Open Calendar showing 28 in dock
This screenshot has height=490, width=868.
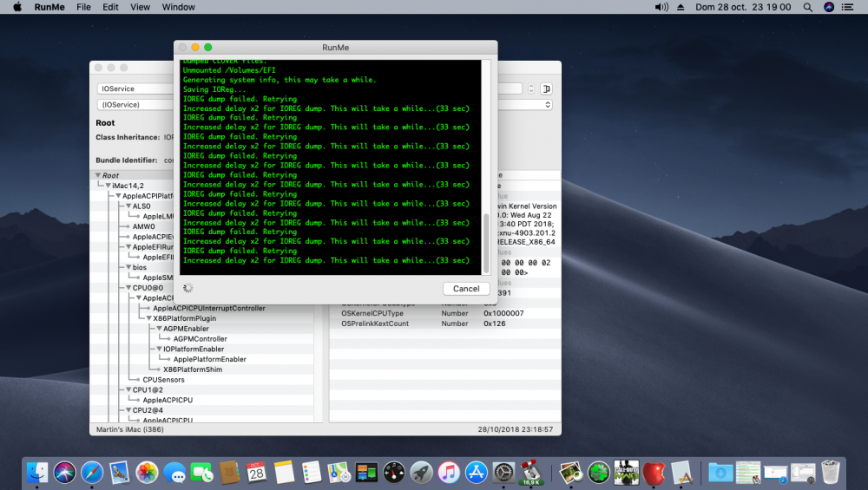(256, 473)
